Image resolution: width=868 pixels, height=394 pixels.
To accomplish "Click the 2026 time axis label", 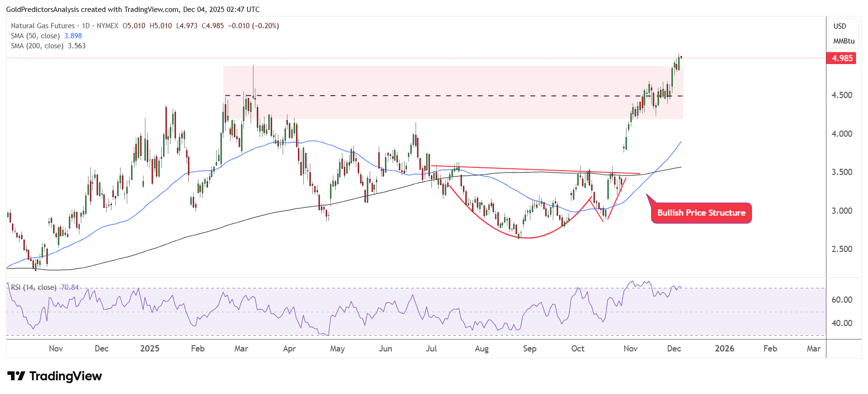I will click(725, 349).
